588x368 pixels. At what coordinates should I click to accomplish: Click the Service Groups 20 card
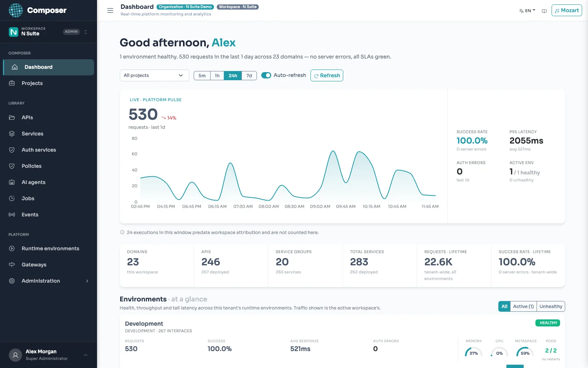(305, 265)
